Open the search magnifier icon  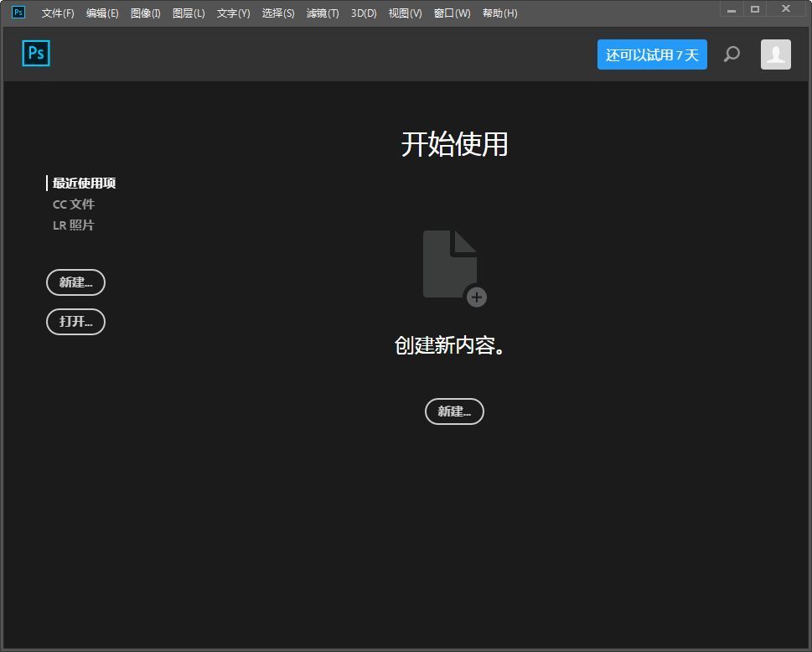click(732, 54)
